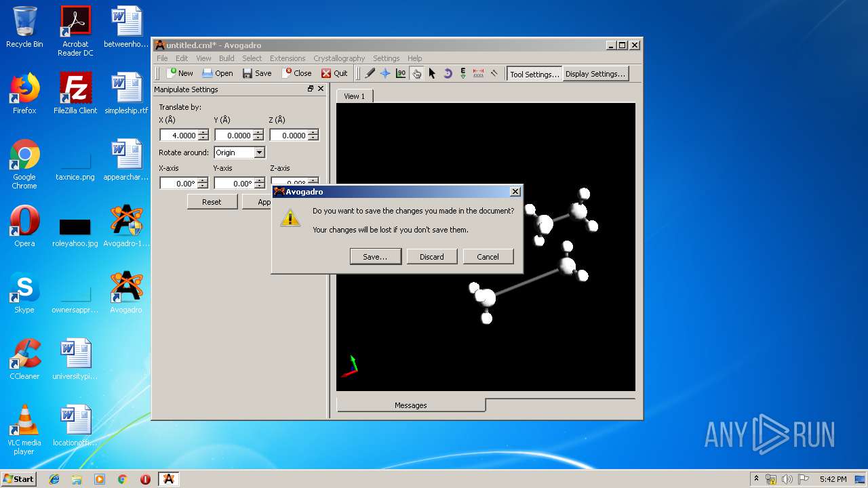This screenshot has width=868, height=488.
Task: Close the Manipulate Settings panel
Action: point(321,89)
